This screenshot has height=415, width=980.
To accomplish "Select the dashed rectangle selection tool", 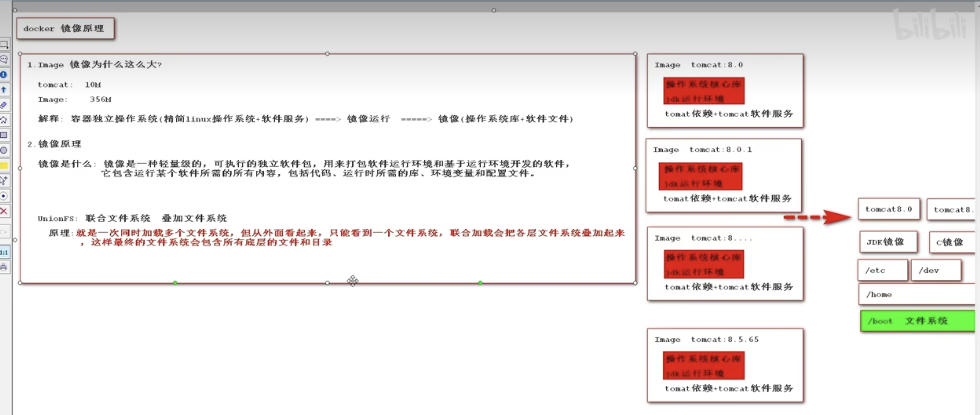I will [x=4, y=45].
